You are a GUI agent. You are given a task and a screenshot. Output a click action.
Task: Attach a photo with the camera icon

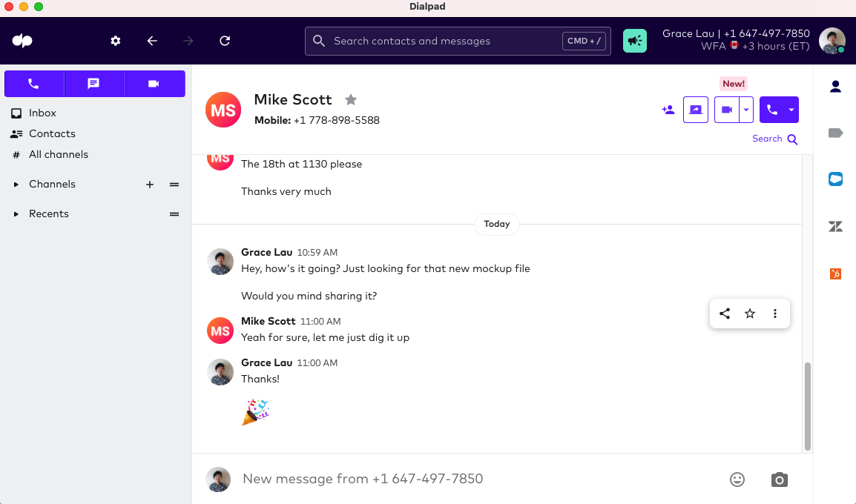[x=779, y=480]
